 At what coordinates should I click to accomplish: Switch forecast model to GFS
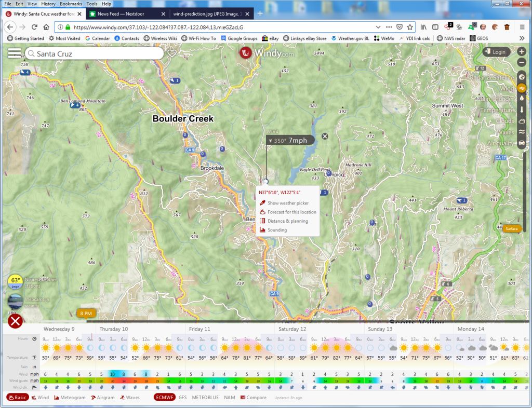coord(182,398)
